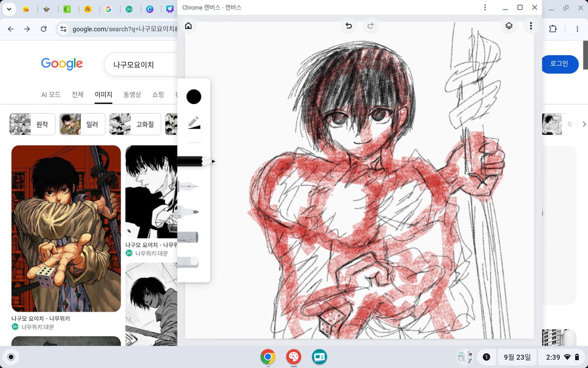The height and width of the screenshot is (368, 588).
Task: Open the calendar from 9월 23일 date
Action: click(516, 357)
